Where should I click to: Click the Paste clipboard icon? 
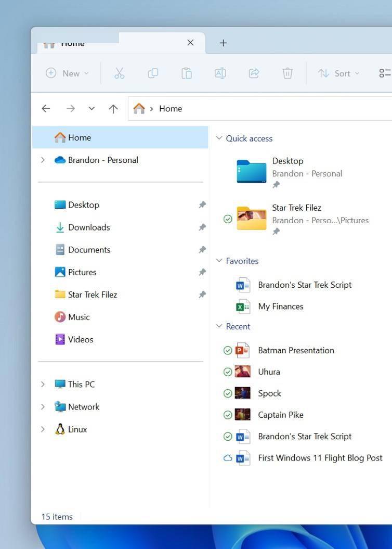tap(187, 73)
